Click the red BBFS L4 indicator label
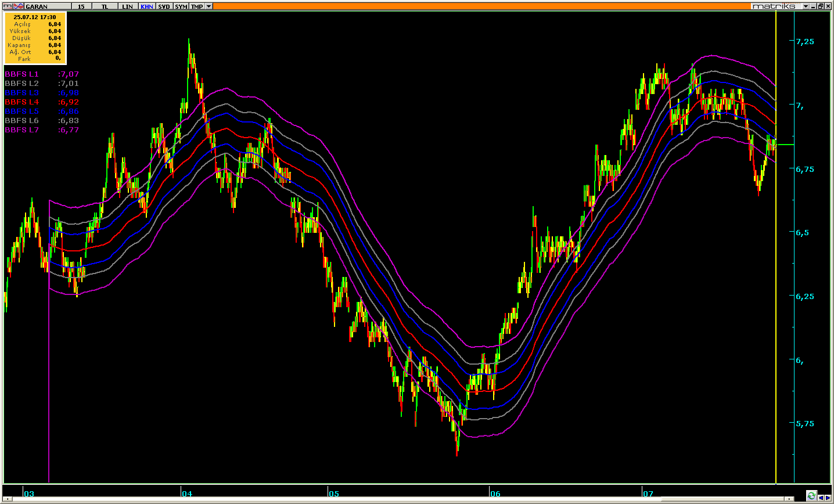 point(22,102)
